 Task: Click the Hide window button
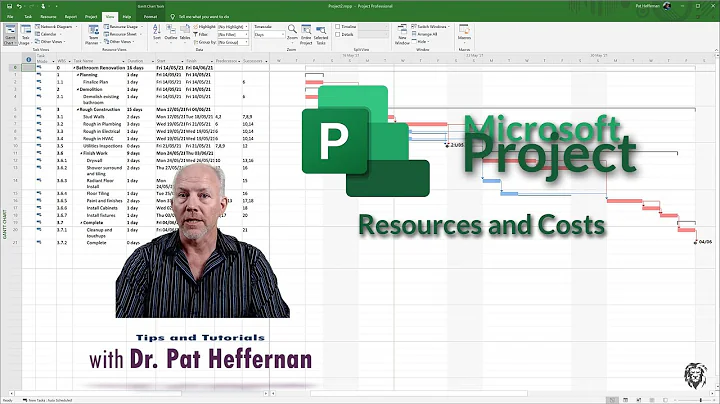421,41
